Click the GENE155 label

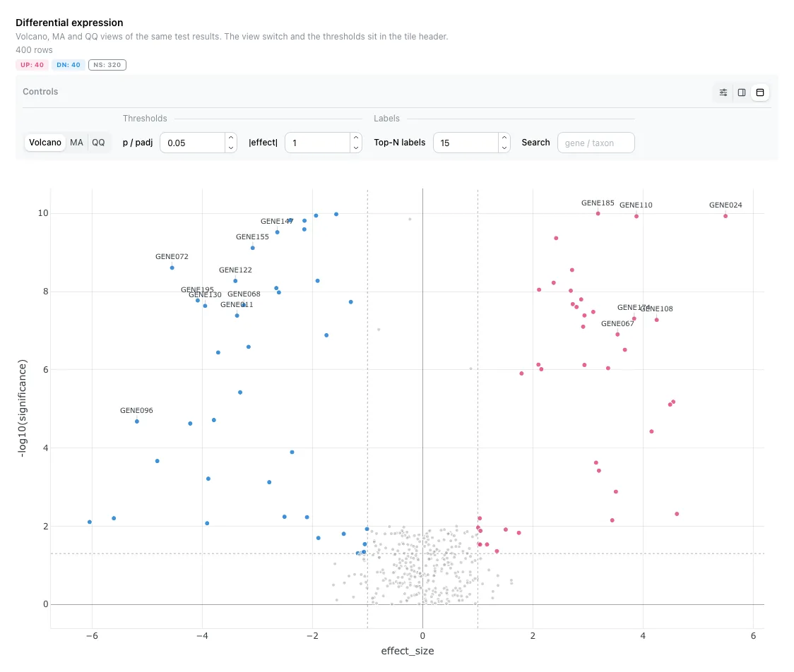point(252,236)
